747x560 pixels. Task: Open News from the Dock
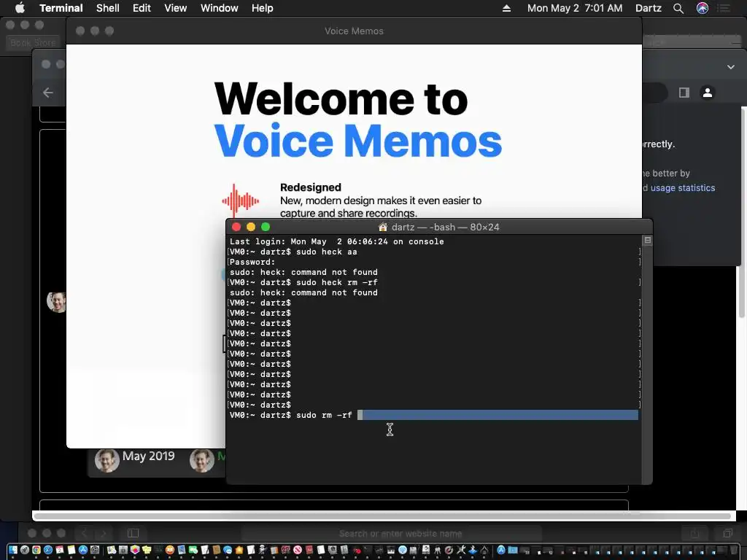(x=297, y=550)
